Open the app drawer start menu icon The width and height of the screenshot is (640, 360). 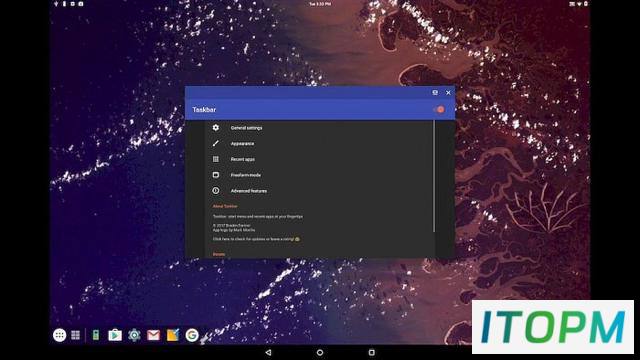pos(60,335)
